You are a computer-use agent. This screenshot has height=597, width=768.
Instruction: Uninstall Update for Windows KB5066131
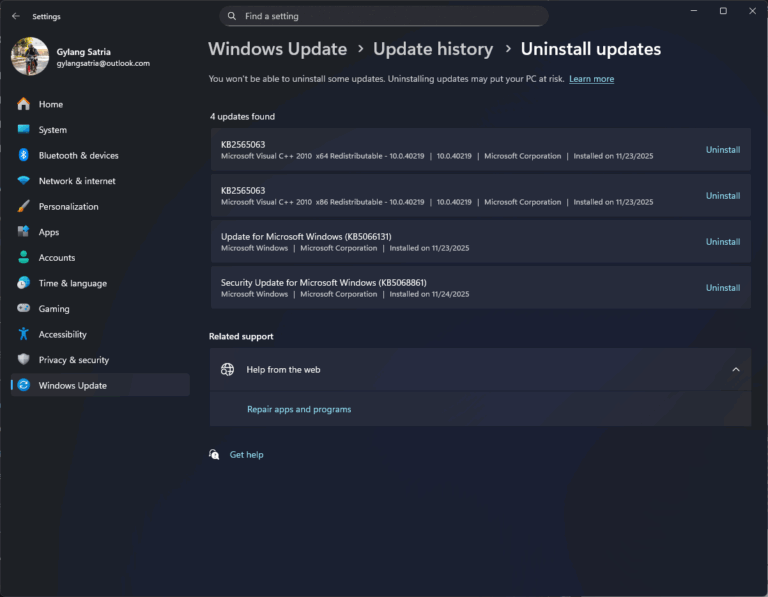pos(722,242)
